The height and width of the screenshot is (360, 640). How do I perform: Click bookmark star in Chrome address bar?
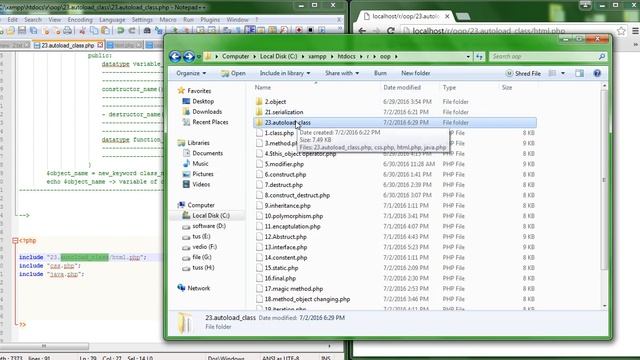[621, 31]
